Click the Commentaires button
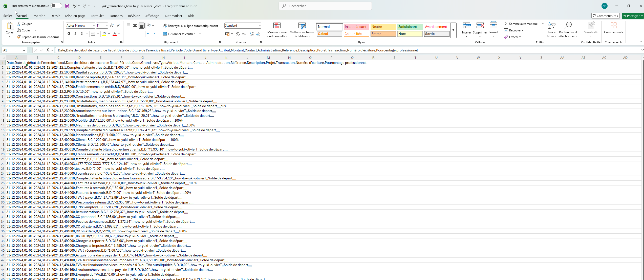The width and height of the screenshot is (644, 280). click(605, 16)
